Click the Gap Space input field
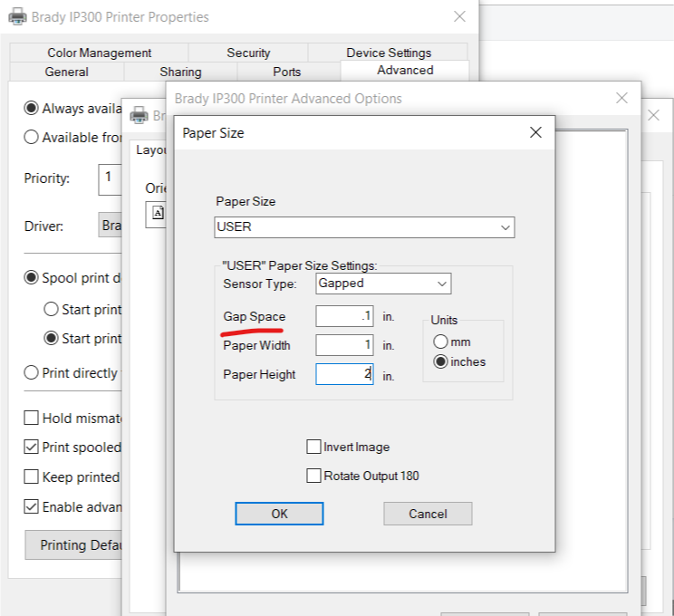This screenshot has height=616, width=674. [344, 316]
